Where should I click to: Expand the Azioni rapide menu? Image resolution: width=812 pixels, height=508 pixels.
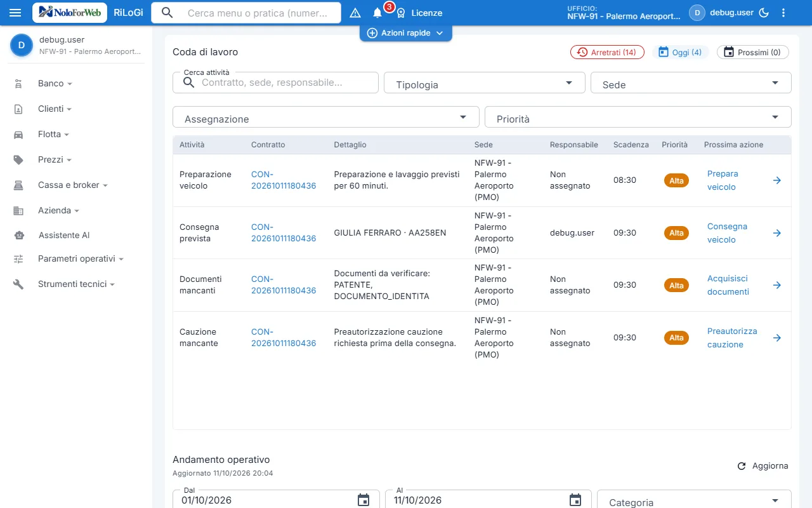(x=406, y=33)
